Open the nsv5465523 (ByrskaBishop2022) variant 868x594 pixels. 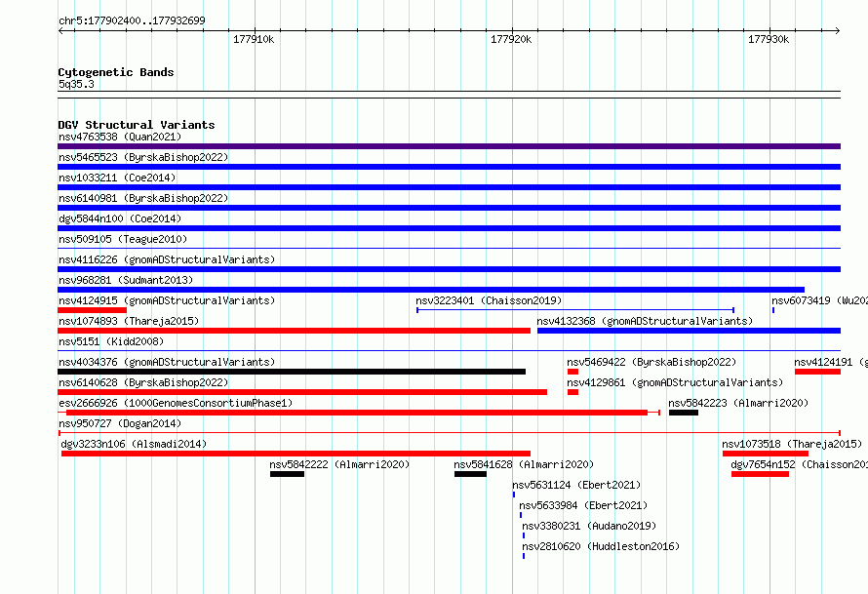tap(143, 157)
